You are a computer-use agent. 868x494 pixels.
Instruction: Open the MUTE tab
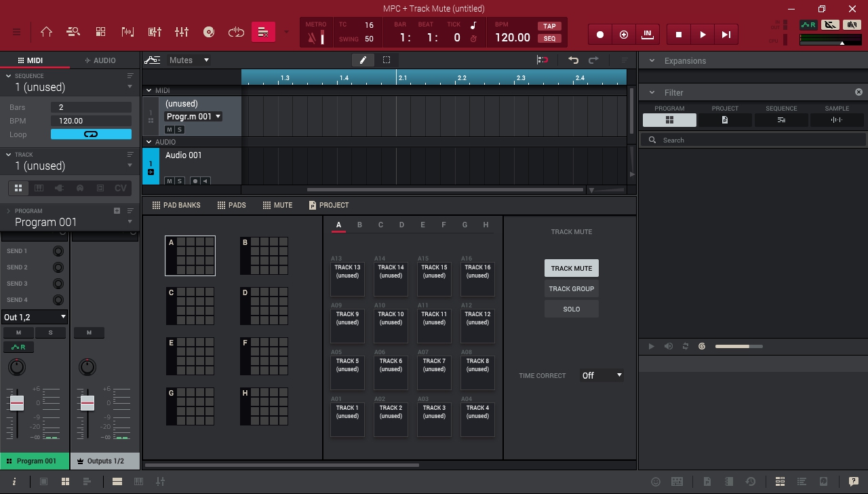[x=277, y=205]
